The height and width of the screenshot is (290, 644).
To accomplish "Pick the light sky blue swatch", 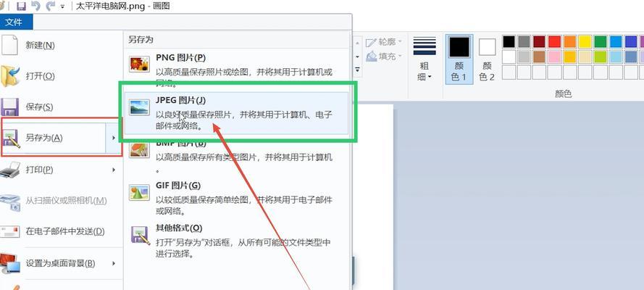I will point(616,57).
